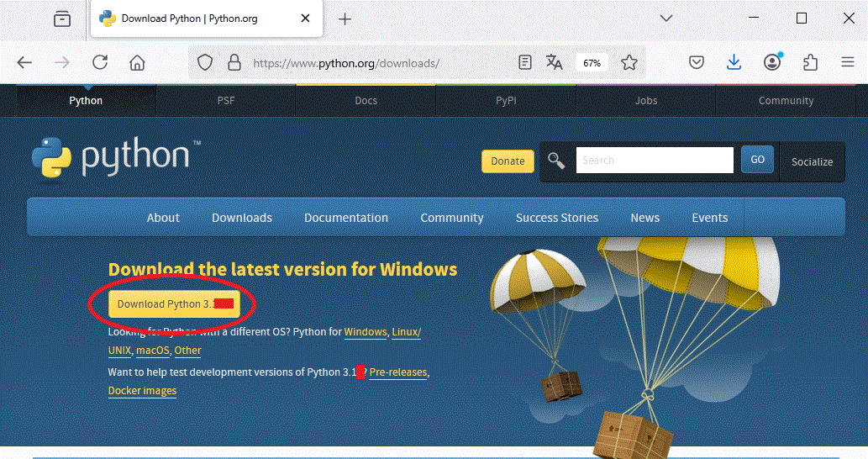Open the translate page icon
Image resolution: width=868 pixels, height=459 pixels.
click(554, 62)
